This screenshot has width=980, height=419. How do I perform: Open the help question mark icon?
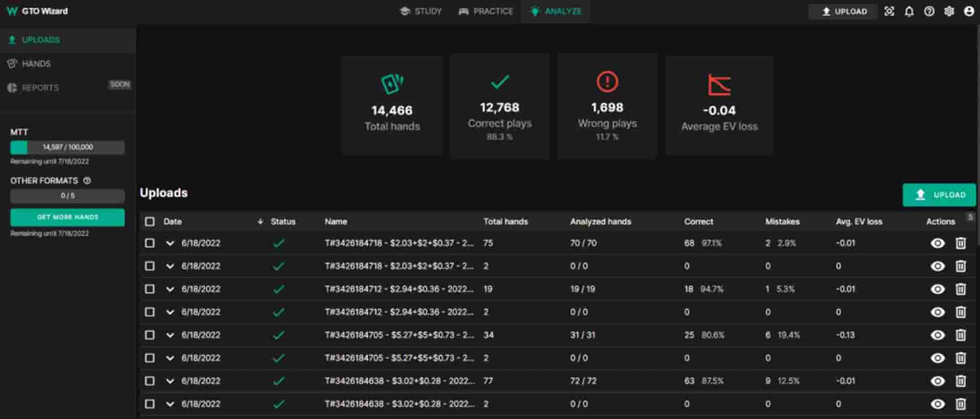(929, 11)
